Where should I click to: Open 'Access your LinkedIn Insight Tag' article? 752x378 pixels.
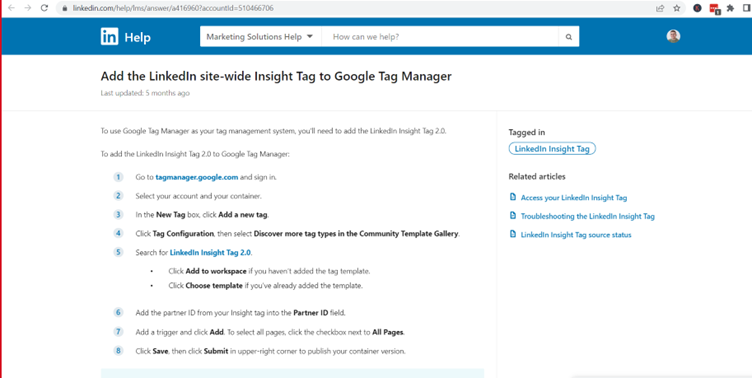point(574,198)
